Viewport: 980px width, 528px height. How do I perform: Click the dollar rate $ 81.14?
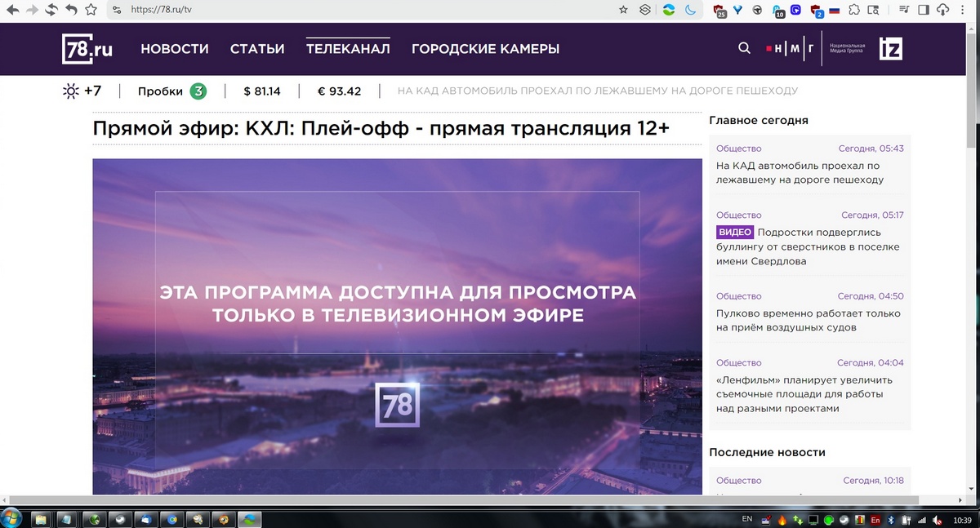(x=262, y=91)
